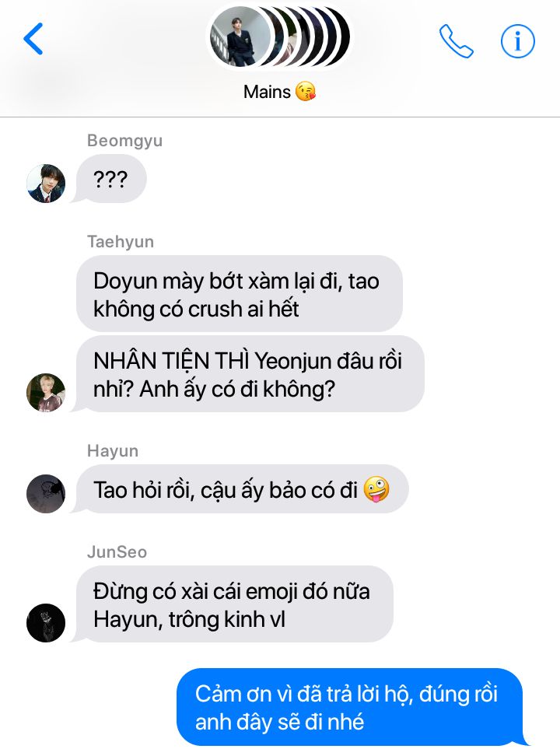Start a call with phone icon
The width and height of the screenshot is (560, 756).
pos(456,41)
